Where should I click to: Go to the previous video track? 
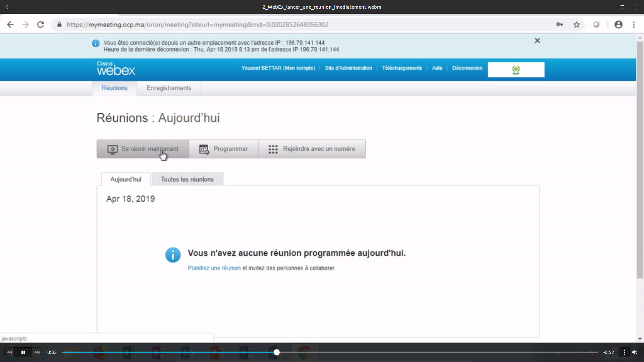9,352
